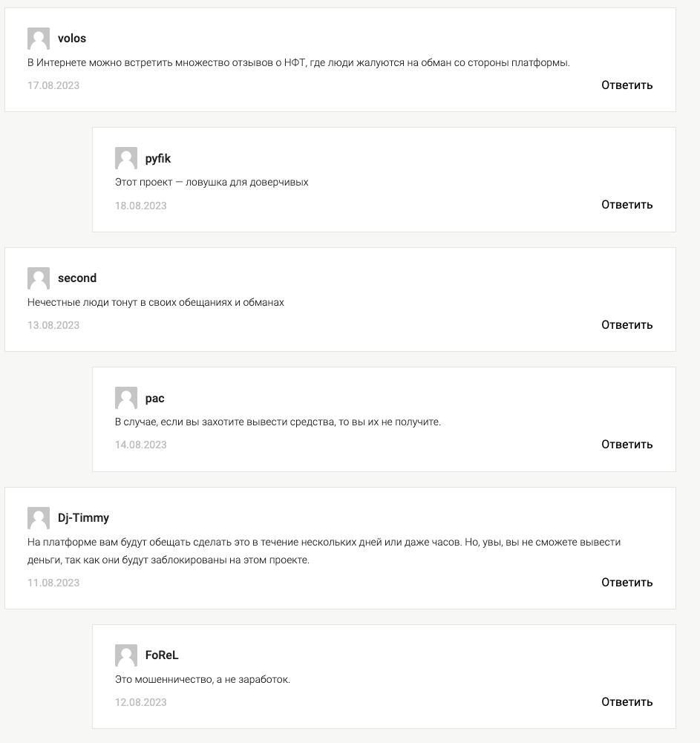Image resolution: width=700 pixels, height=743 pixels.
Task: Click the avatar beside username second
Action: pos(39,278)
